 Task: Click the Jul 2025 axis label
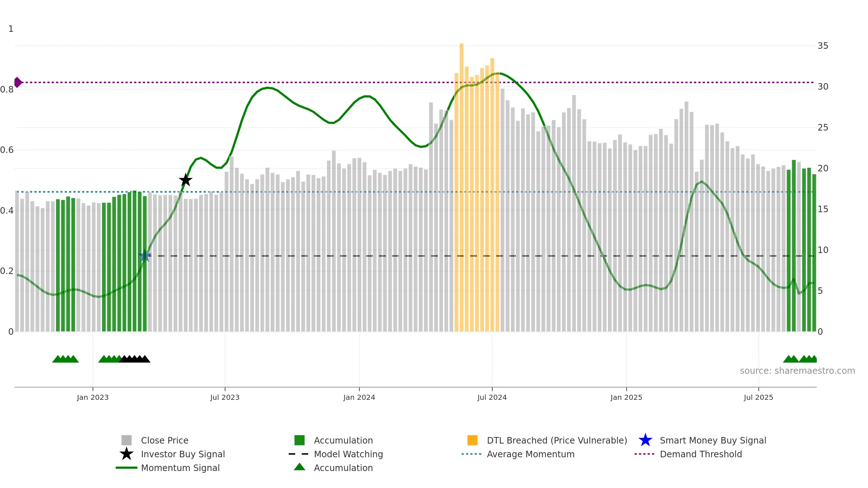click(x=758, y=398)
